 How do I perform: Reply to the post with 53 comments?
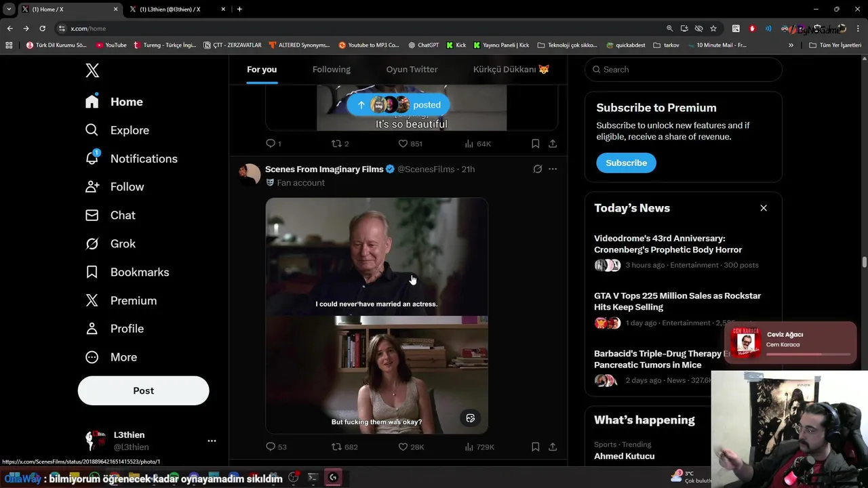[276, 447]
